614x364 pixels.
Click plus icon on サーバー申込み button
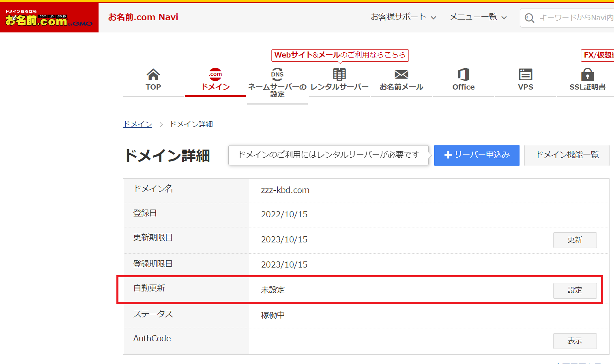pos(448,155)
